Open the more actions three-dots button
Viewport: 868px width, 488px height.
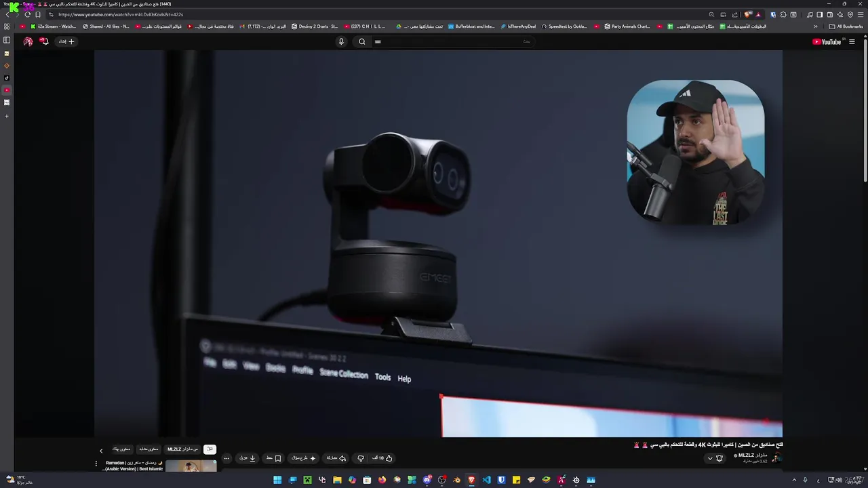coord(227,458)
